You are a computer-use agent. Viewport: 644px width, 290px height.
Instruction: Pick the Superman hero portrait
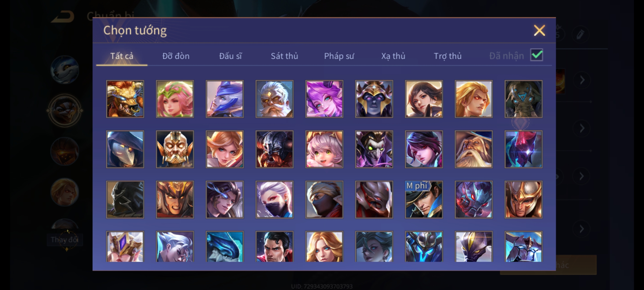click(274, 247)
